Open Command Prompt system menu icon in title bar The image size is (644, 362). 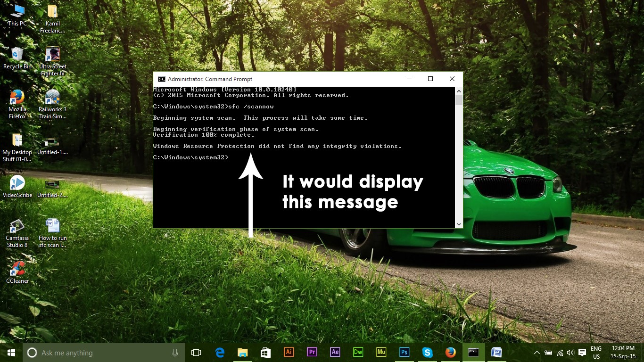tap(161, 79)
